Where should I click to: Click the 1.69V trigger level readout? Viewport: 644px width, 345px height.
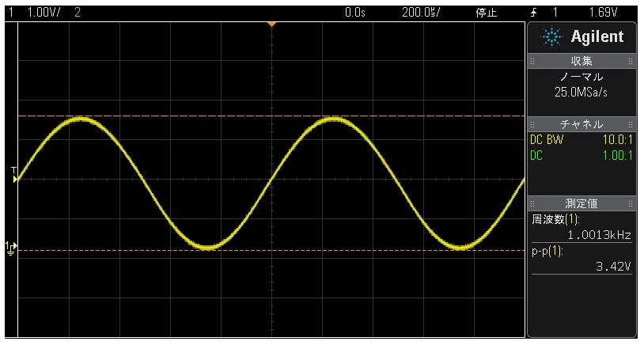[x=602, y=13]
